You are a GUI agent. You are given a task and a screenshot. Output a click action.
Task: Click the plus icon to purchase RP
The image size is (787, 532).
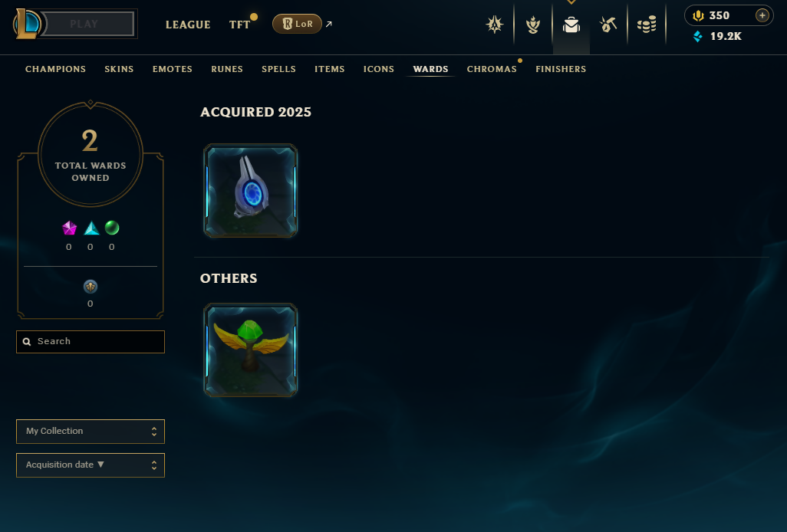tap(762, 15)
